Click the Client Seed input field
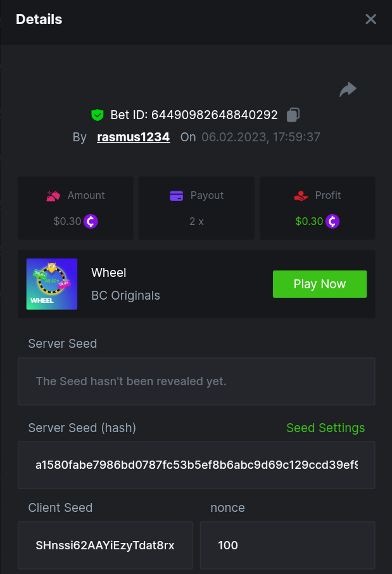The image size is (392, 574). coord(105,545)
